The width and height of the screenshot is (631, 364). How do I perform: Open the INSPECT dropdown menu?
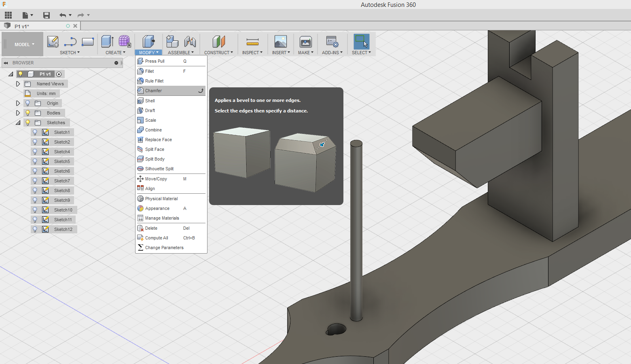click(x=252, y=53)
